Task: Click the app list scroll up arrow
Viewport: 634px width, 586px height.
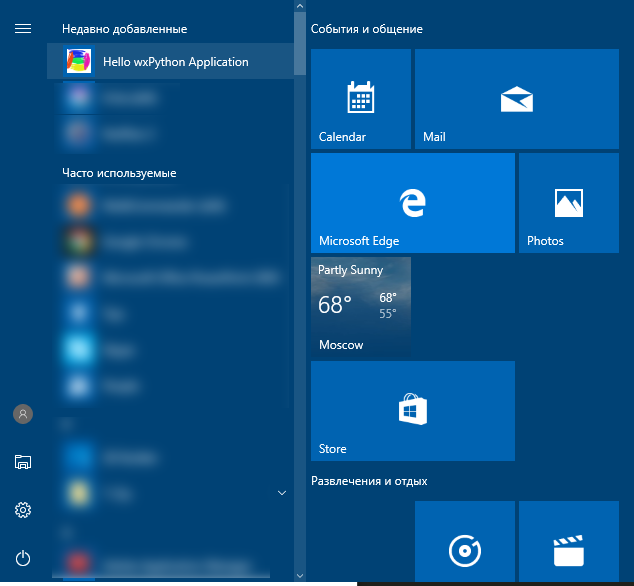Action: [300, 6]
